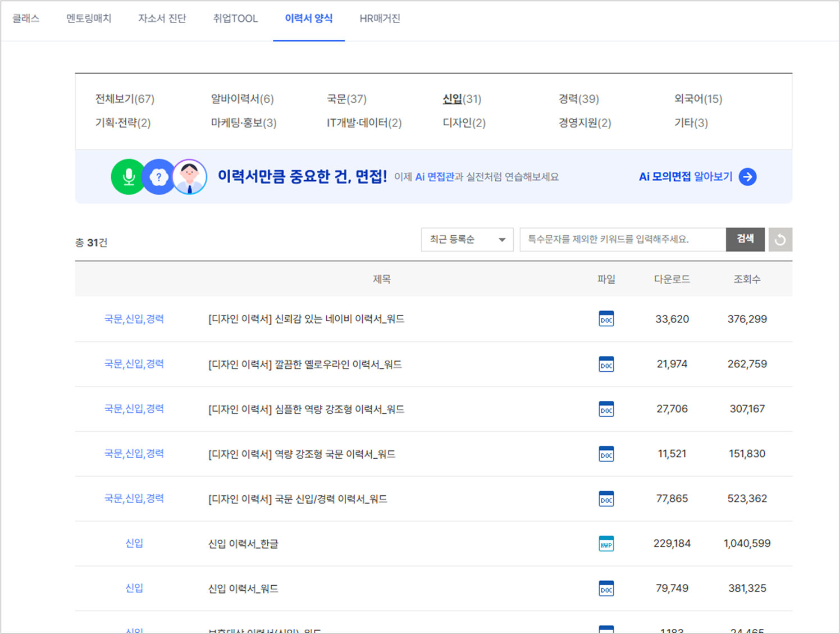Click the 다운로드 column header
Viewport: 840px width, 634px height.
coord(672,279)
